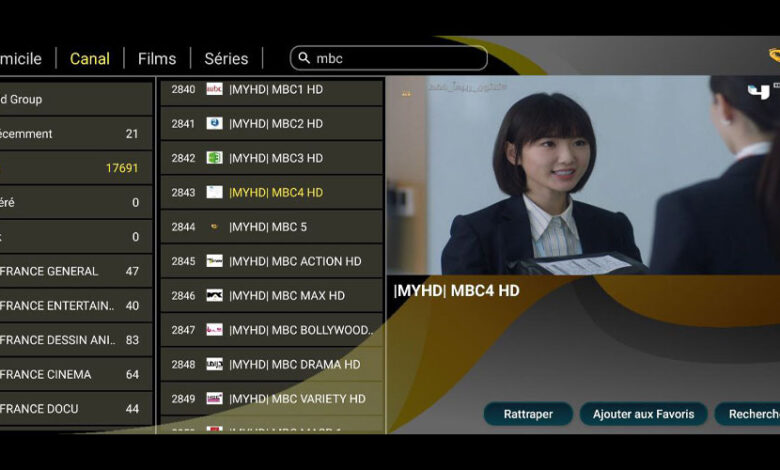
Task: Click the MBC 5 channel logo
Action: 214,227
